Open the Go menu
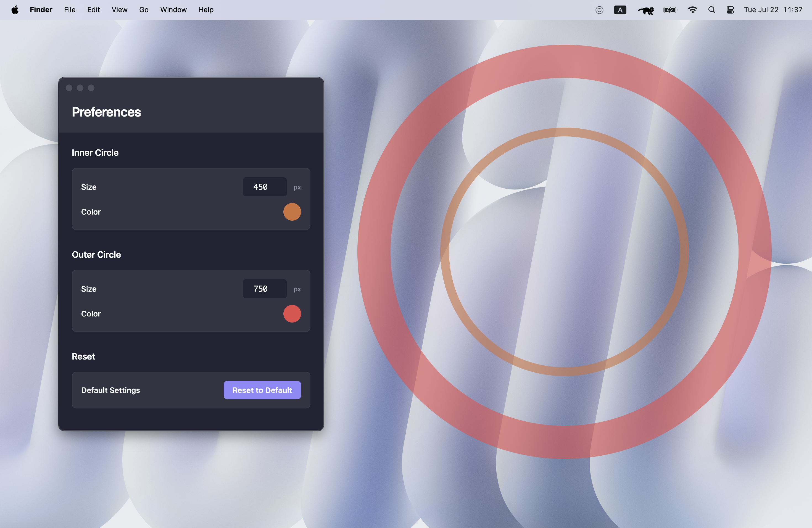Screen dimensions: 812x528 click(144, 10)
